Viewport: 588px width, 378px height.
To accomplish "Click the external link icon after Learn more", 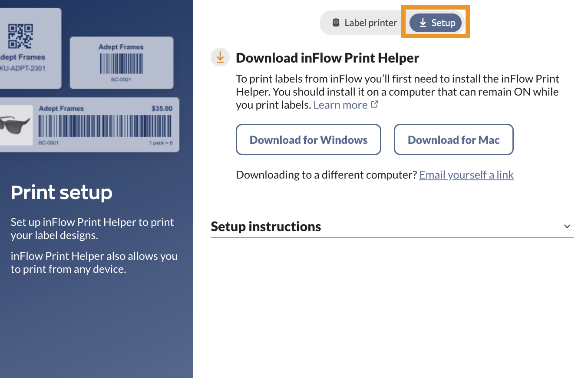I will pyautogui.click(x=374, y=105).
